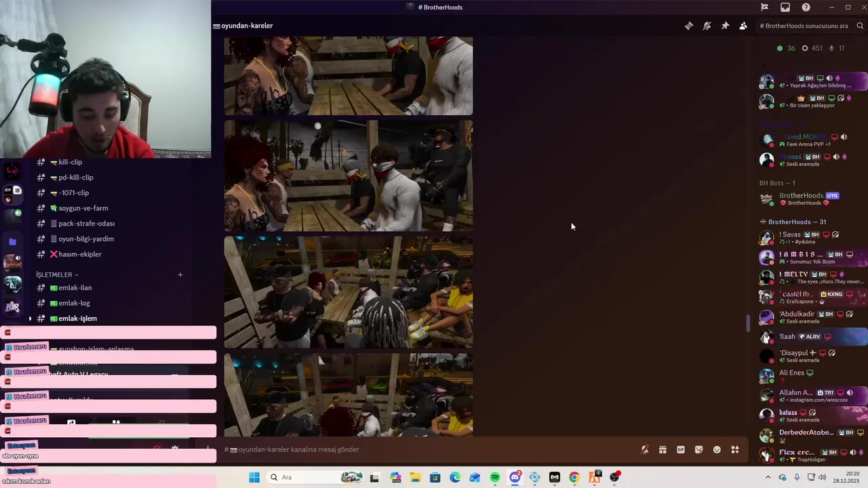Image resolution: width=868 pixels, height=488 pixels.
Task: Toggle the member list icon
Action: click(x=743, y=26)
